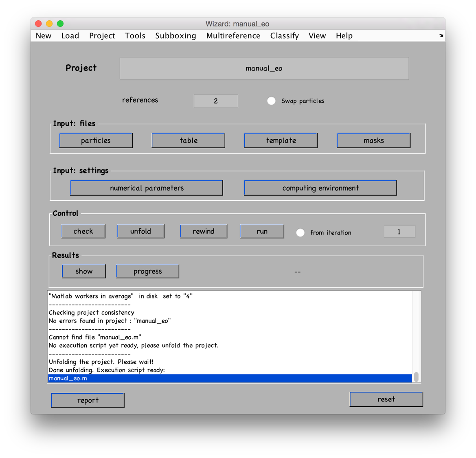Open the Tools menu

(135, 36)
